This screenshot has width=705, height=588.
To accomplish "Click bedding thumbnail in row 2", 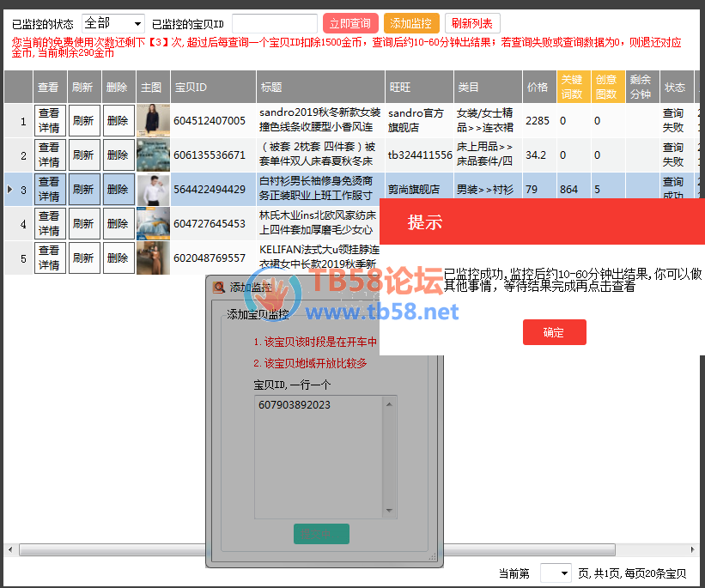I will pyautogui.click(x=153, y=155).
